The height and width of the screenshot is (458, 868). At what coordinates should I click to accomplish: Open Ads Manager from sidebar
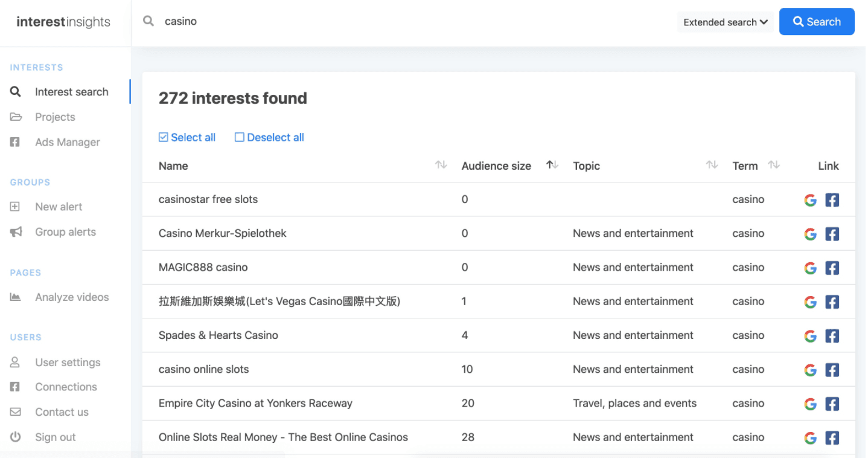click(68, 142)
